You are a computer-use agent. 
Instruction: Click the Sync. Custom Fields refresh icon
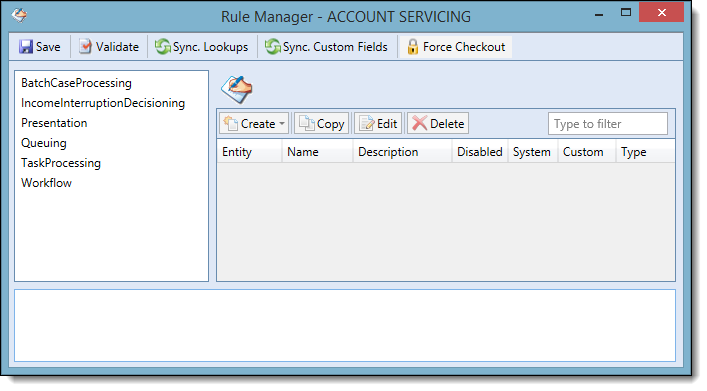tap(272, 46)
